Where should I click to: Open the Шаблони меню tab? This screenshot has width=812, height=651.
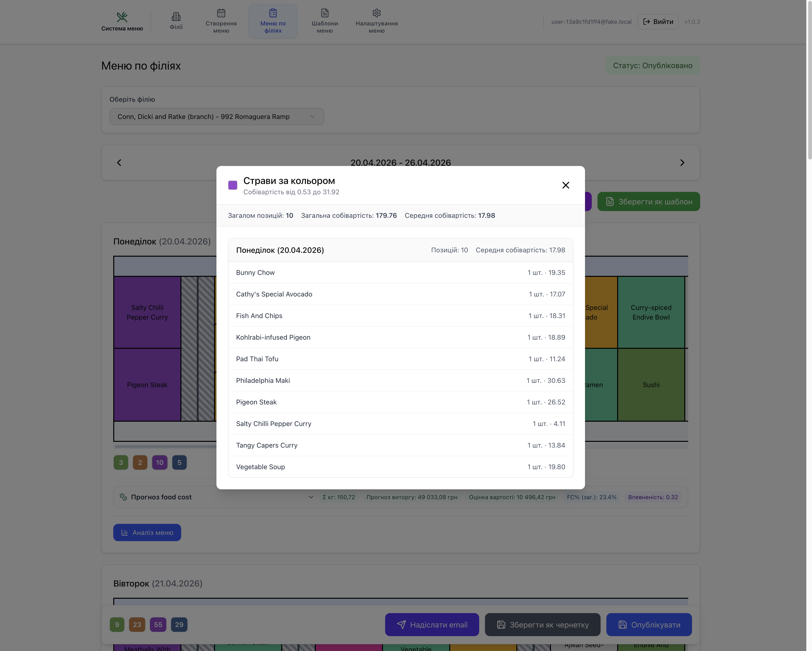click(325, 21)
